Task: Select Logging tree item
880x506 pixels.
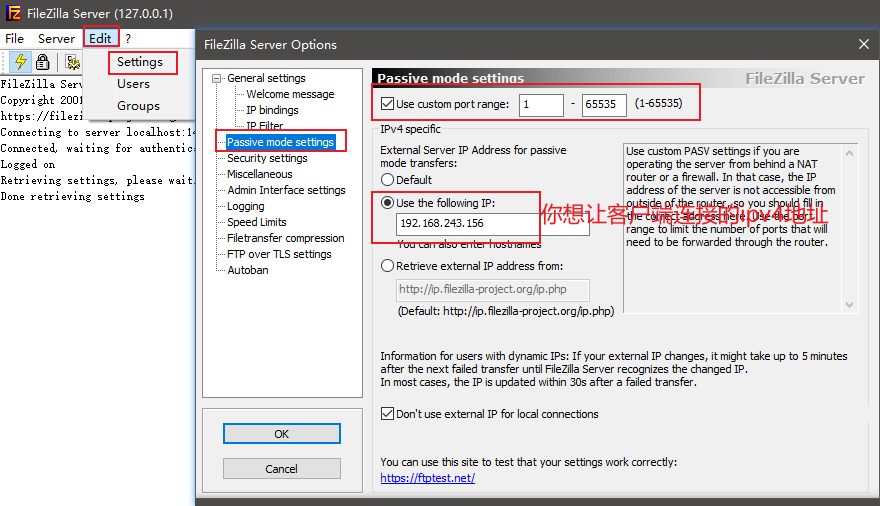Action: click(x=246, y=206)
